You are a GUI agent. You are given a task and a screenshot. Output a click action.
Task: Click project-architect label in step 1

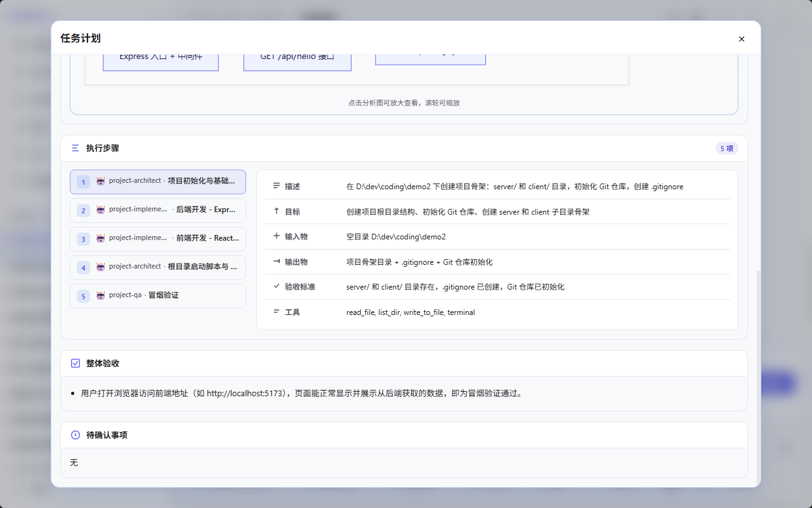135,181
